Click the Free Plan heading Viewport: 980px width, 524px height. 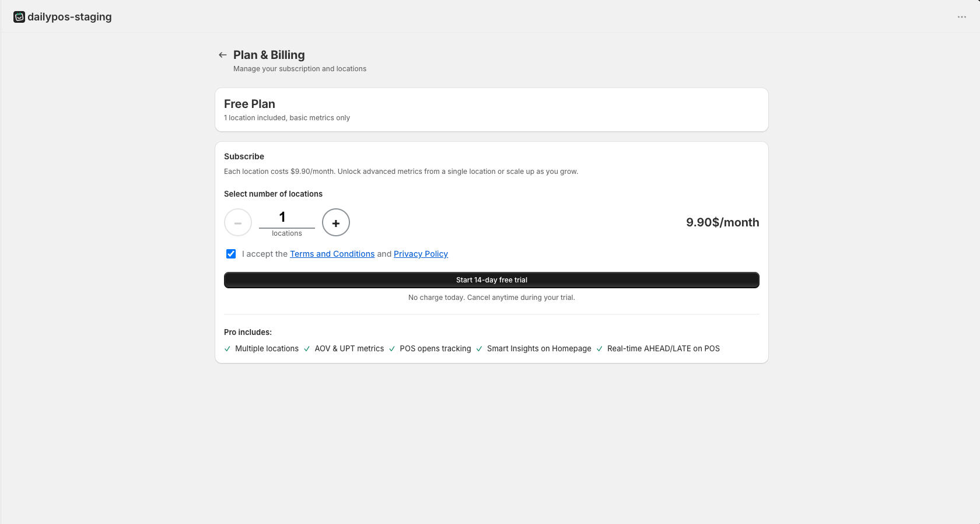point(250,104)
